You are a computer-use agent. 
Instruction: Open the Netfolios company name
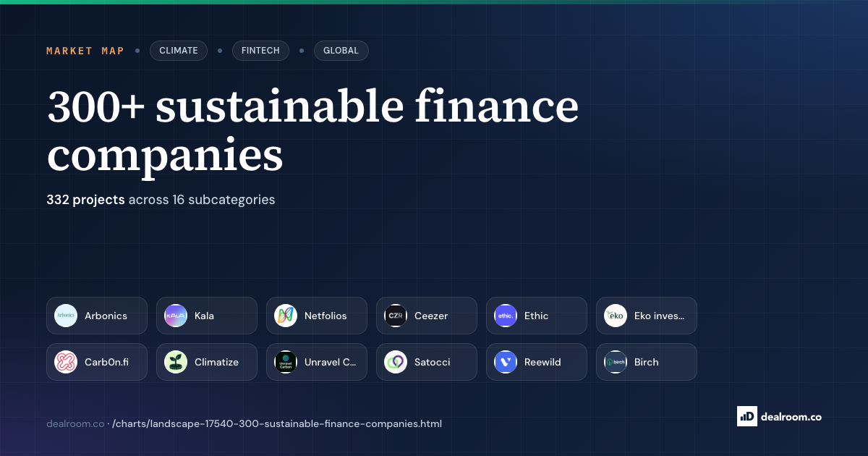coord(325,316)
